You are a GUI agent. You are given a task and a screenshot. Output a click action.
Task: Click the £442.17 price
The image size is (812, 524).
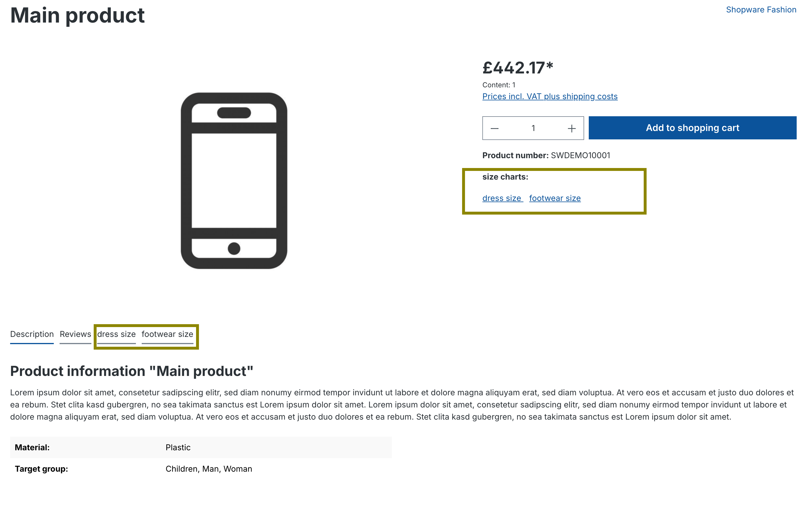coord(518,68)
